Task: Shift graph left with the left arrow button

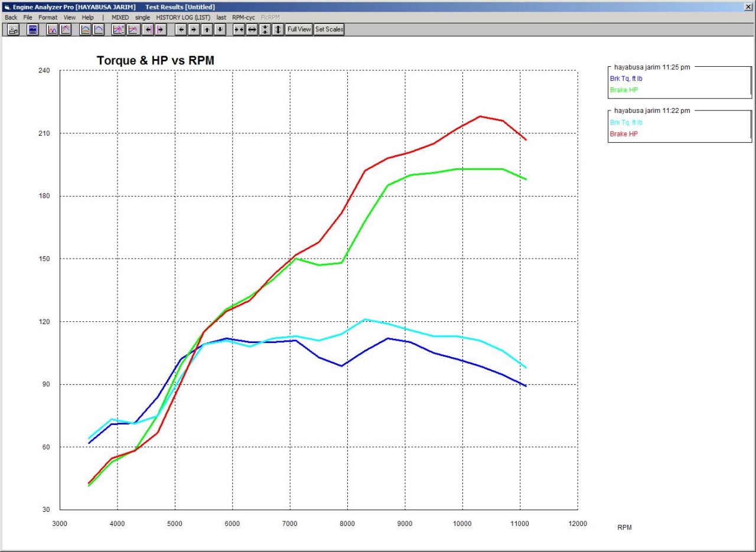Action: 181,30
